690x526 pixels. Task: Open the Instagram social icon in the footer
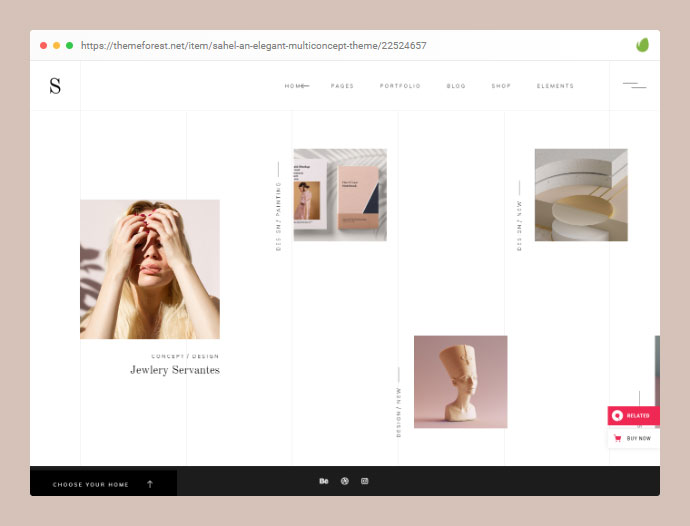tap(364, 481)
